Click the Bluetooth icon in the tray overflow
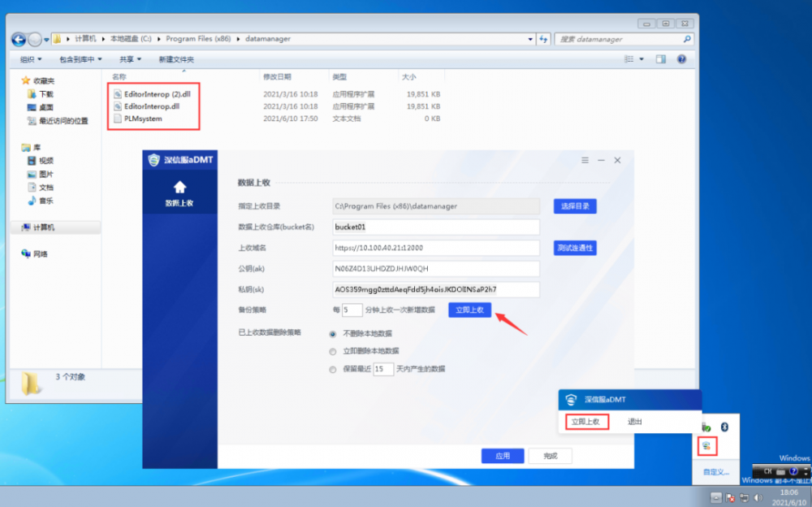 (724, 427)
